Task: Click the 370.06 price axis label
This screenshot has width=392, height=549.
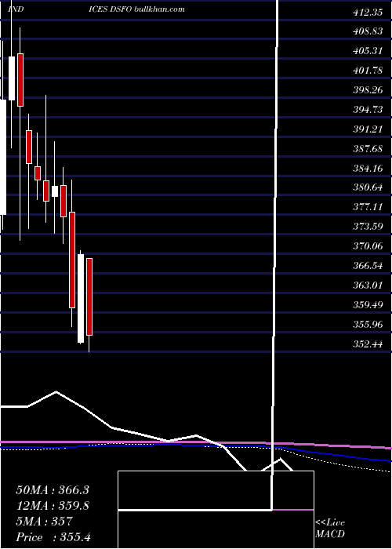Action: tap(367, 246)
